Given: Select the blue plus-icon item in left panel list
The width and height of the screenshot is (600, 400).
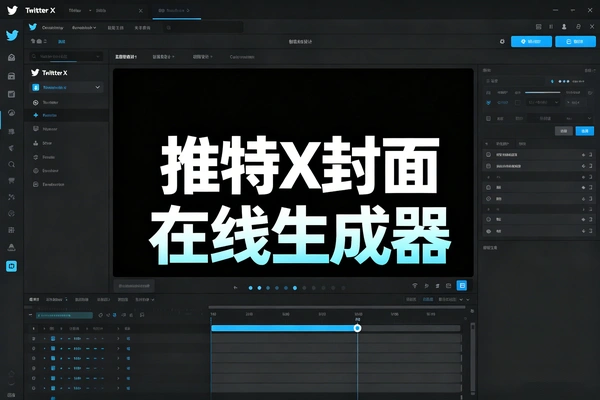Looking at the screenshot, I should (x=66, y=115).
